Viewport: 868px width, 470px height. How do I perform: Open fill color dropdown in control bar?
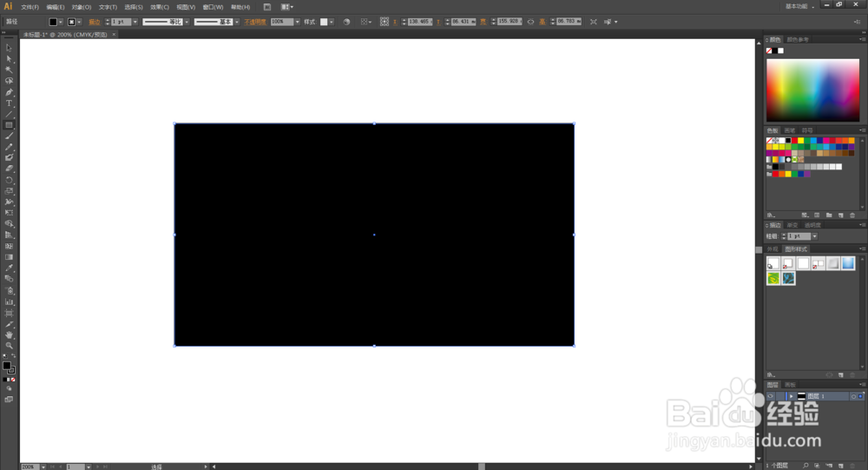pos(61,22)
